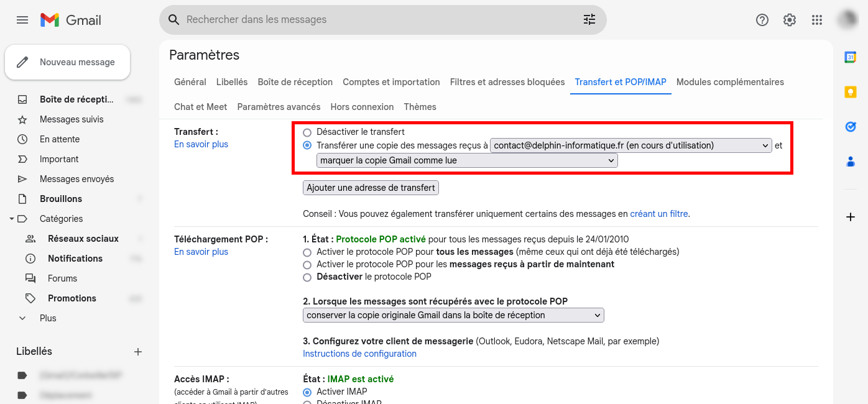Open Boîte de réception folder

[x=77, y=99]
